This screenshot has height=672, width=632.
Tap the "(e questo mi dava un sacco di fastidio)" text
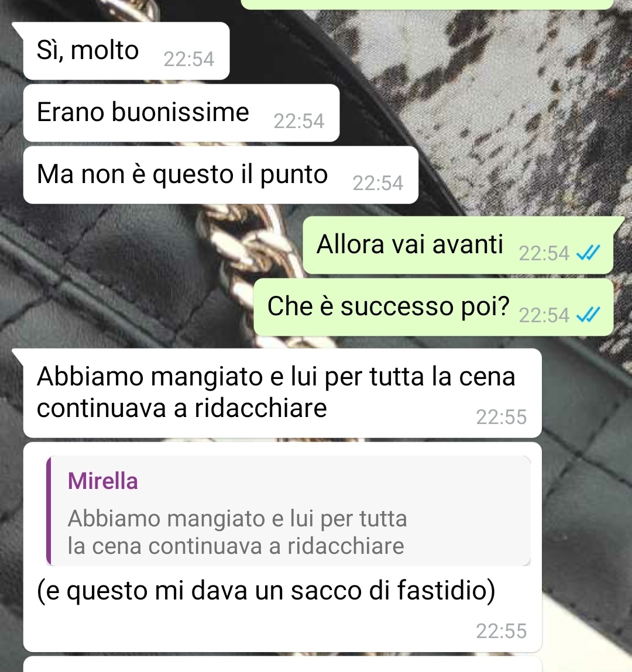pos(266,591)
